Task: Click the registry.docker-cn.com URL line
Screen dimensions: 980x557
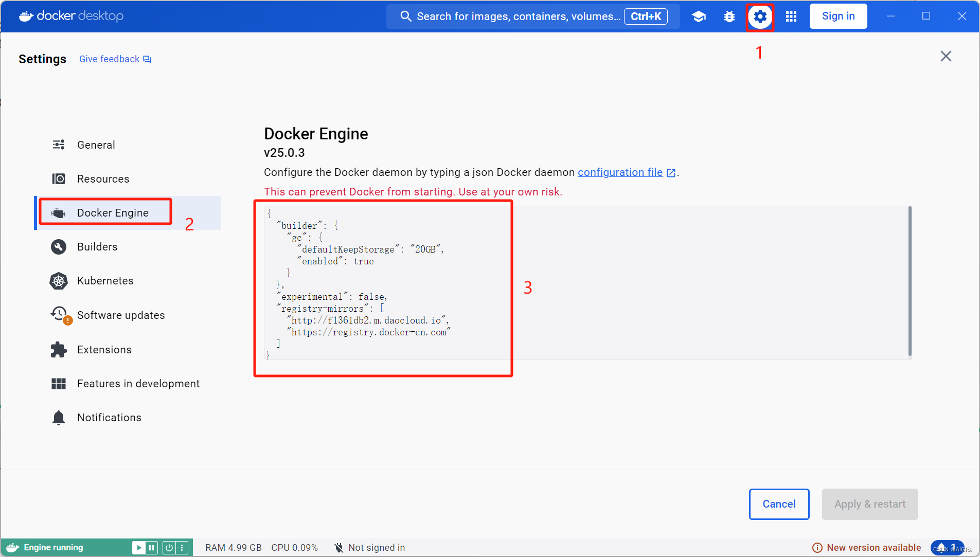Action: (369, 332)
